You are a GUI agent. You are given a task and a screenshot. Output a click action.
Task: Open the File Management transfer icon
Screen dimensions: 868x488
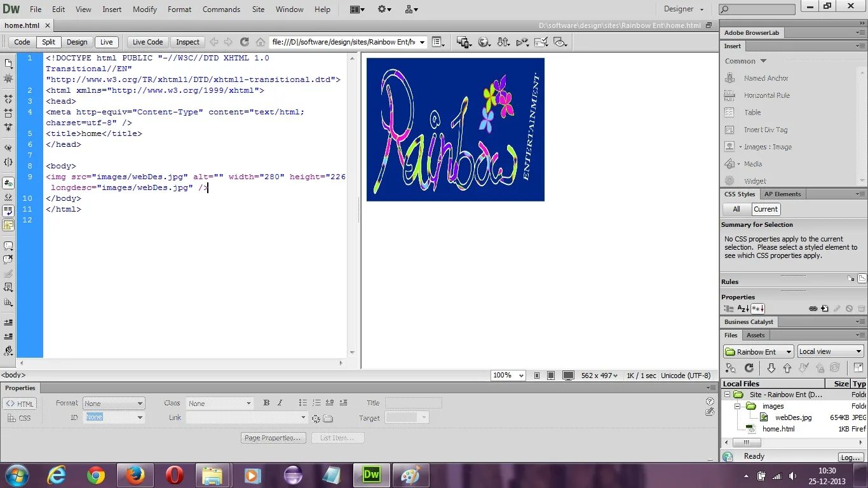[503, 42]
